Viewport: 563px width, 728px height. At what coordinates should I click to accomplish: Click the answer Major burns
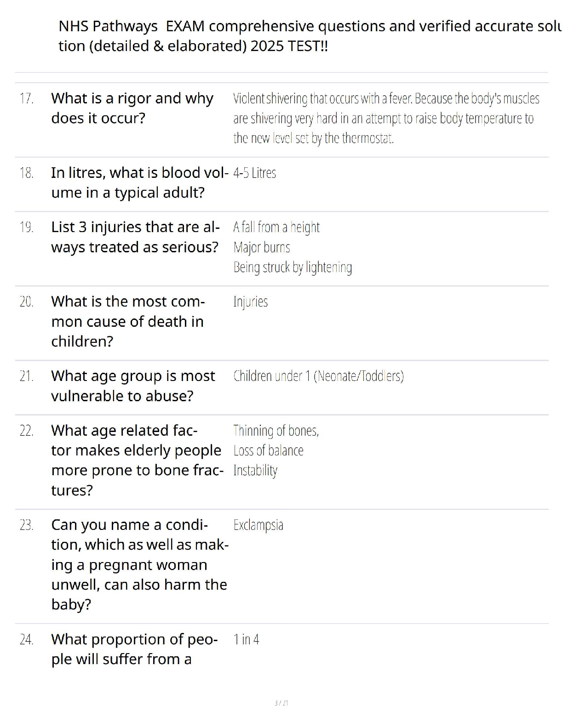[262, 247]
